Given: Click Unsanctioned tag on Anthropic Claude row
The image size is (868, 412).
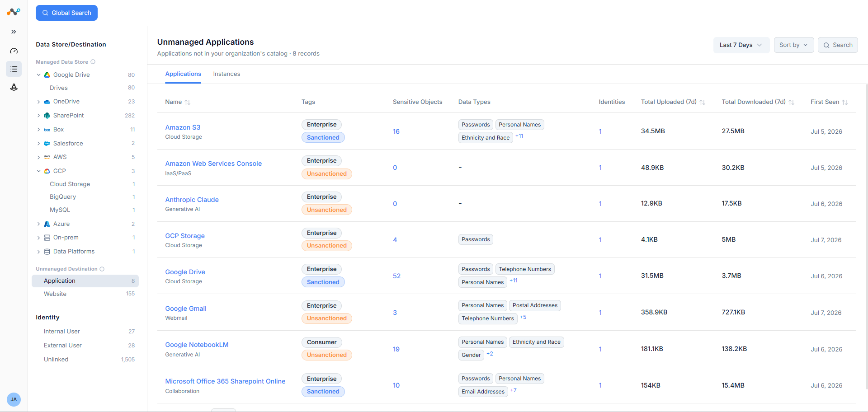Looking at the screenshot, I should tap(326, 210).
